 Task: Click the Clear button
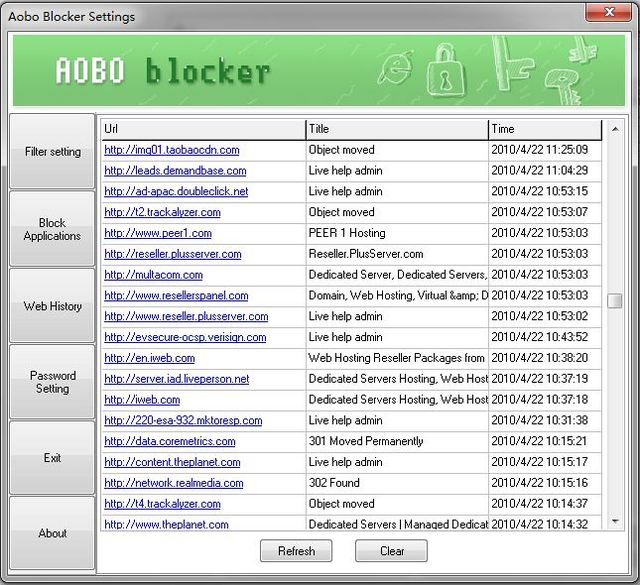[x=391, y=551]
